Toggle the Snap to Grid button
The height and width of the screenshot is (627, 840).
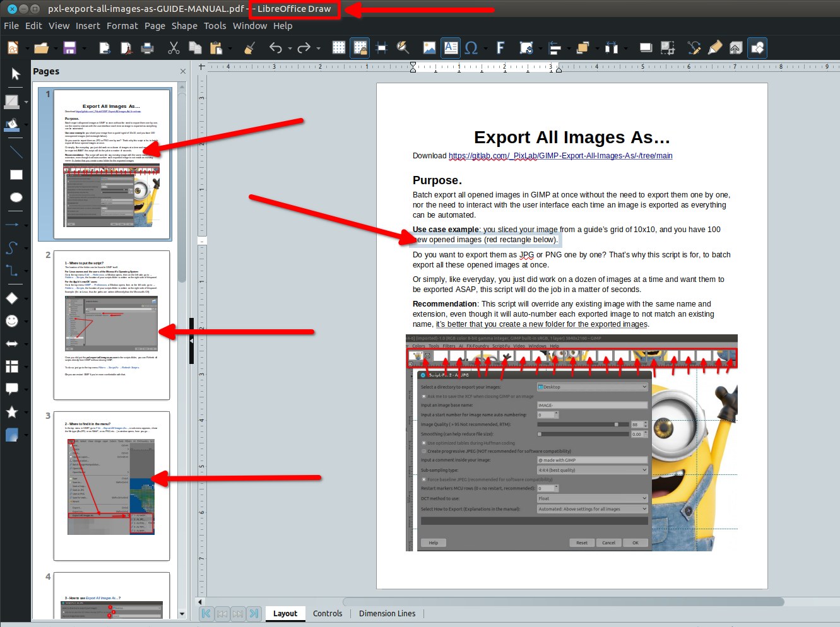(x=360, y=48)
